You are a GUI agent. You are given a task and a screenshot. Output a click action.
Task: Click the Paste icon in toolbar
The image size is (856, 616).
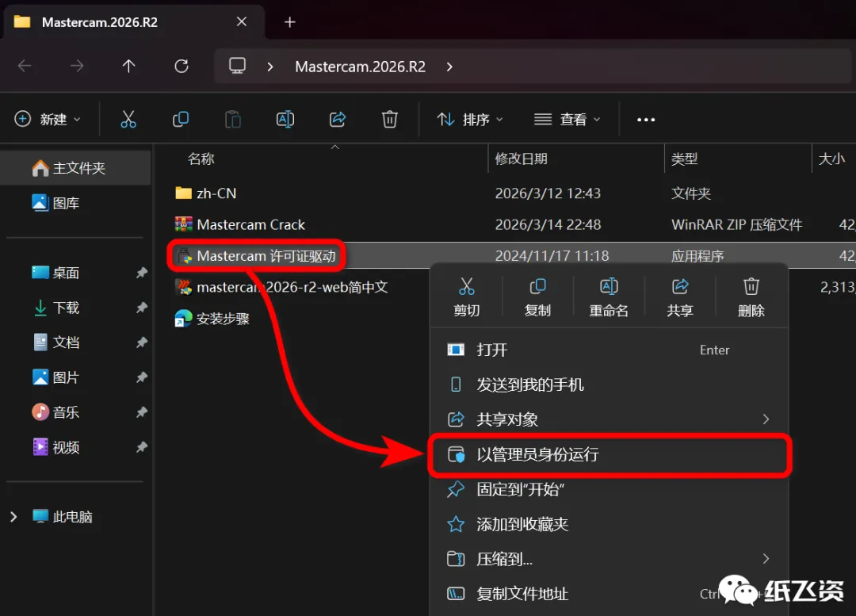pos(233,119)
